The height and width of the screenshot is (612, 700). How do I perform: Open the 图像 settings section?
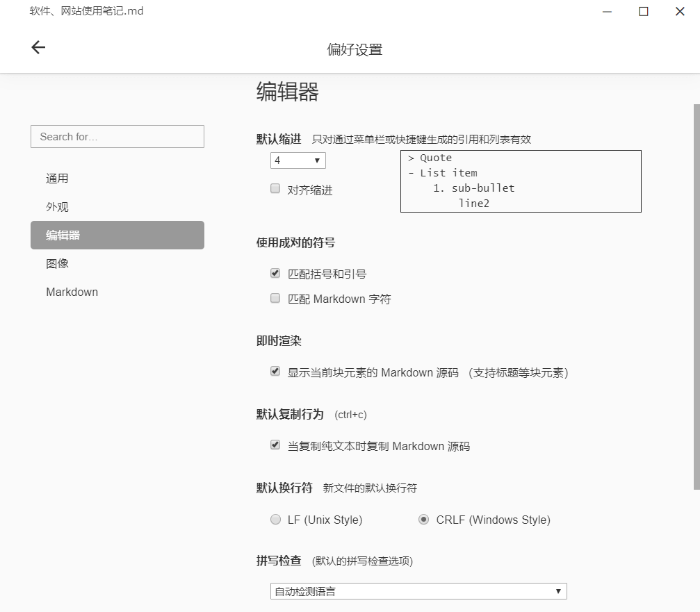57,263
